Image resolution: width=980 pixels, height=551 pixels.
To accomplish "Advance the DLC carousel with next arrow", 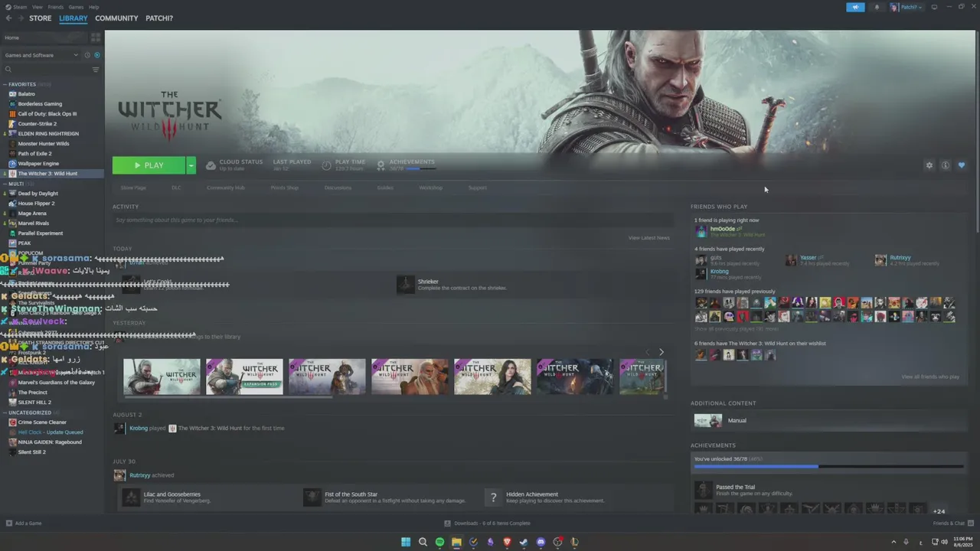I will (x=661, y=352).
